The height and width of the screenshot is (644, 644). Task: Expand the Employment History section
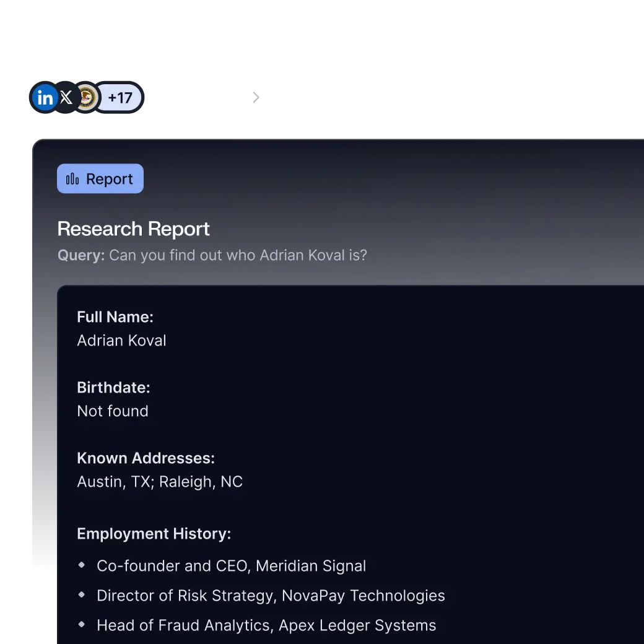(154, 533)
